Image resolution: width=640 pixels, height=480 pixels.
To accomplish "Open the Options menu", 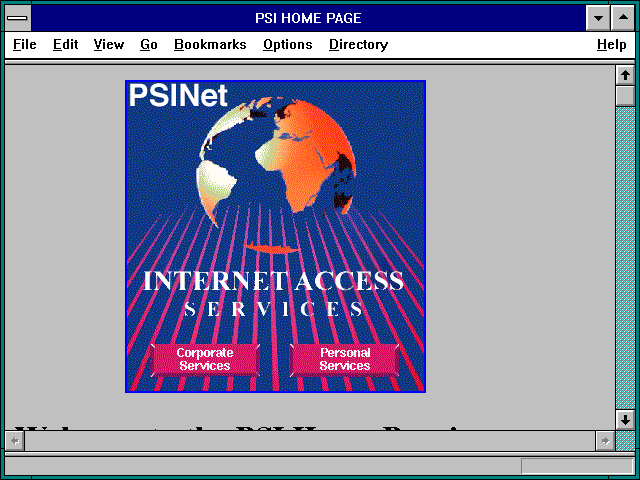I will coord(288,44).
